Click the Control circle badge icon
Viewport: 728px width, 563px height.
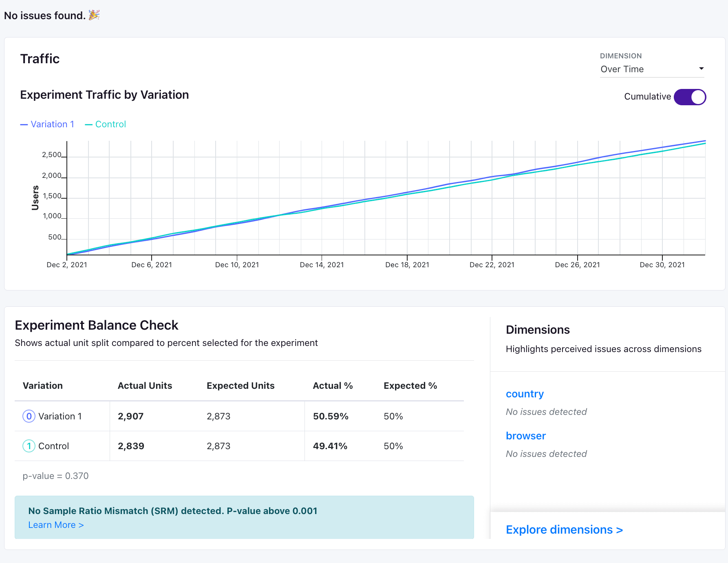tap(29, 446)
